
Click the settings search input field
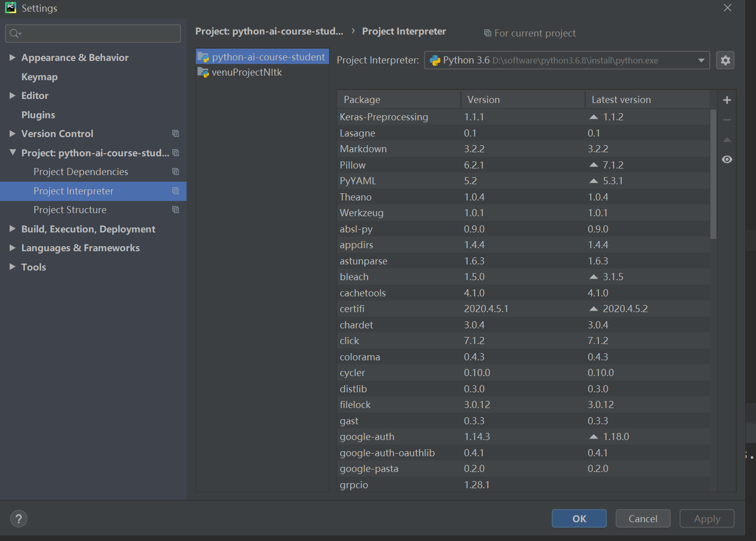93,33
